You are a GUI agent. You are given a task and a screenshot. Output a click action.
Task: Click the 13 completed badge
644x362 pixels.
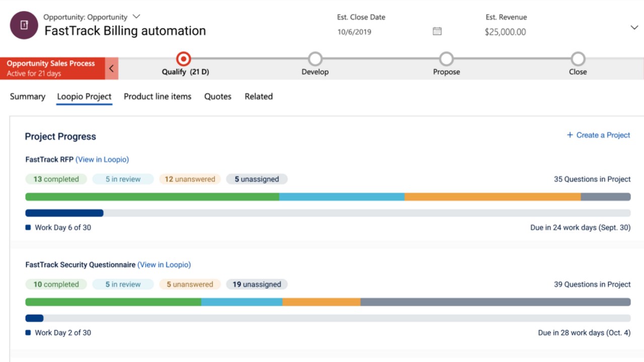pos(56,179)
